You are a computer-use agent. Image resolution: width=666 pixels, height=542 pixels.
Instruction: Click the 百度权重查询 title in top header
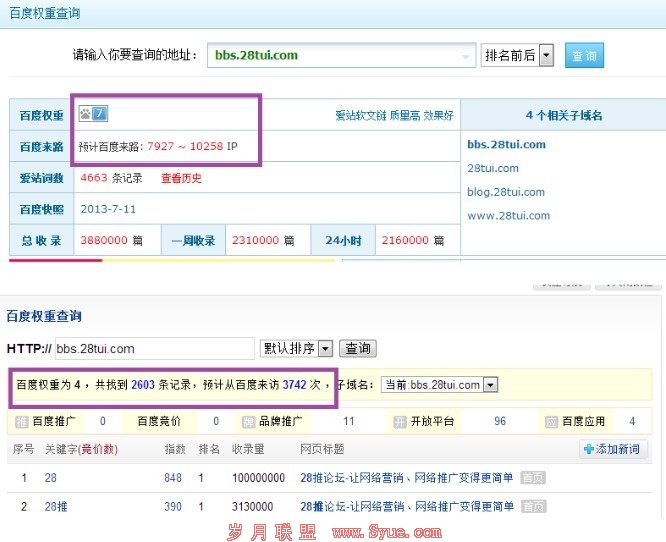click(45, 14)
